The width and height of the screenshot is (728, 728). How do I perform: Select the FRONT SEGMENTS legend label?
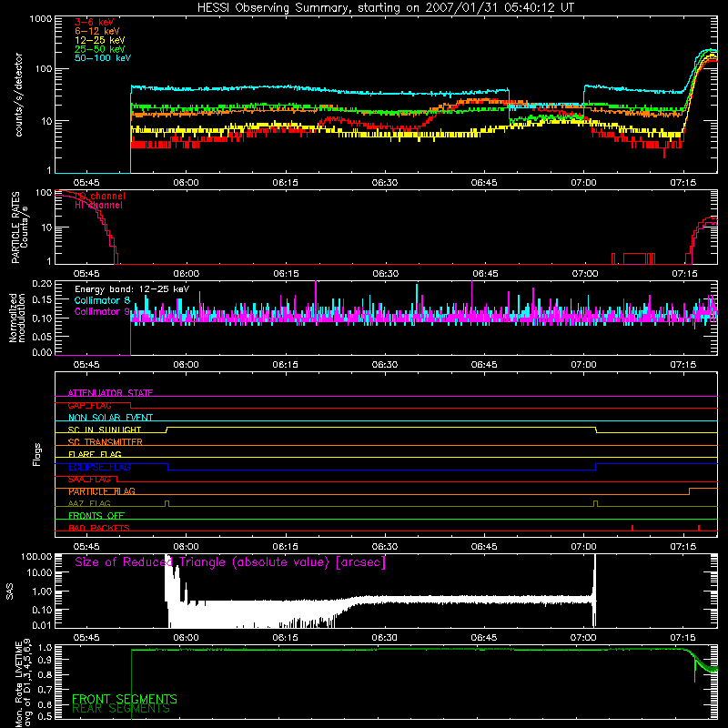125,699
